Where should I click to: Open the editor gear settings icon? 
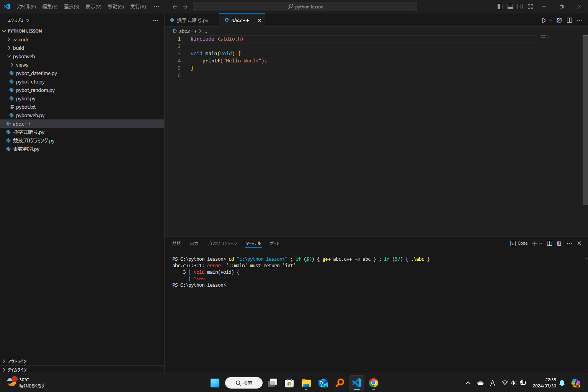[559, 20]
